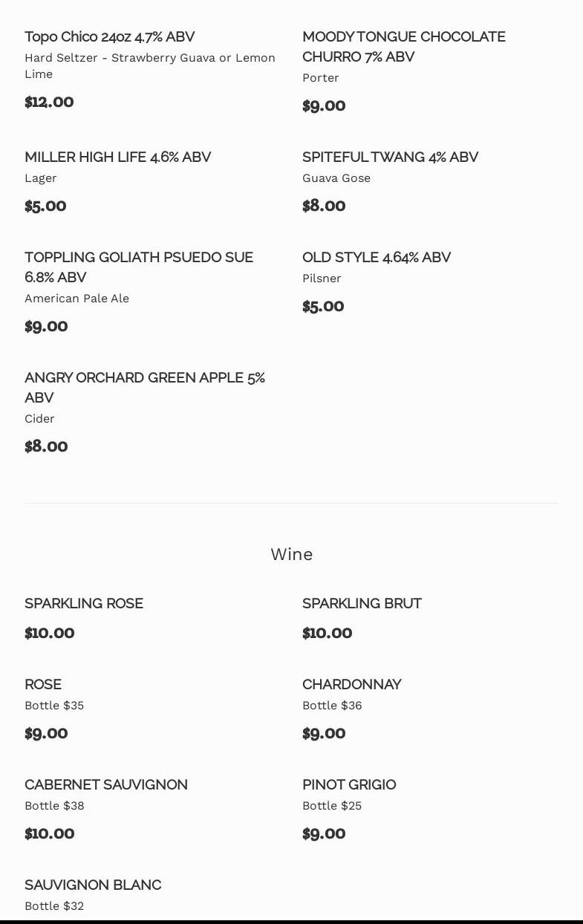Open the Old Style 4.64% ABV item
Viewport: 583px width, 924px height.
[x=377, y=258]
